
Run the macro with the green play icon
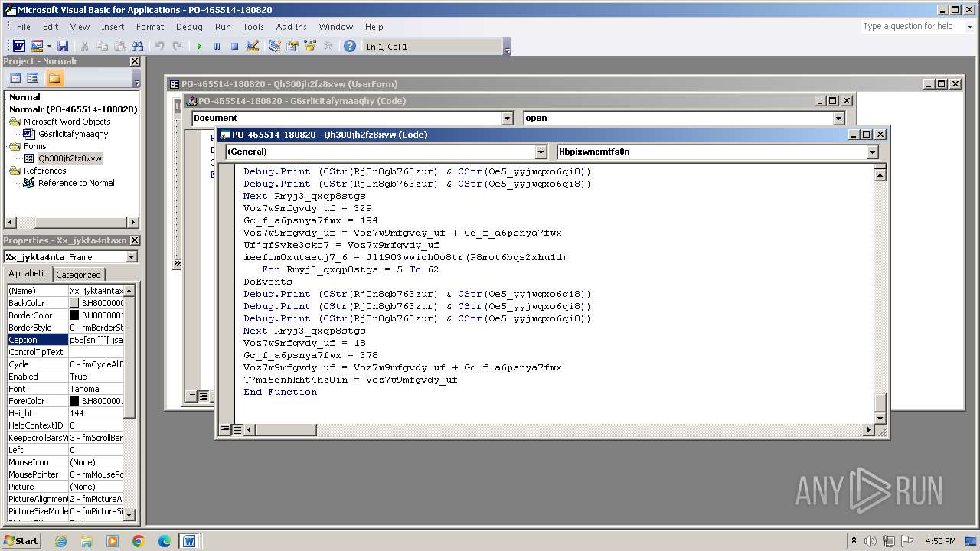(199, 47)
